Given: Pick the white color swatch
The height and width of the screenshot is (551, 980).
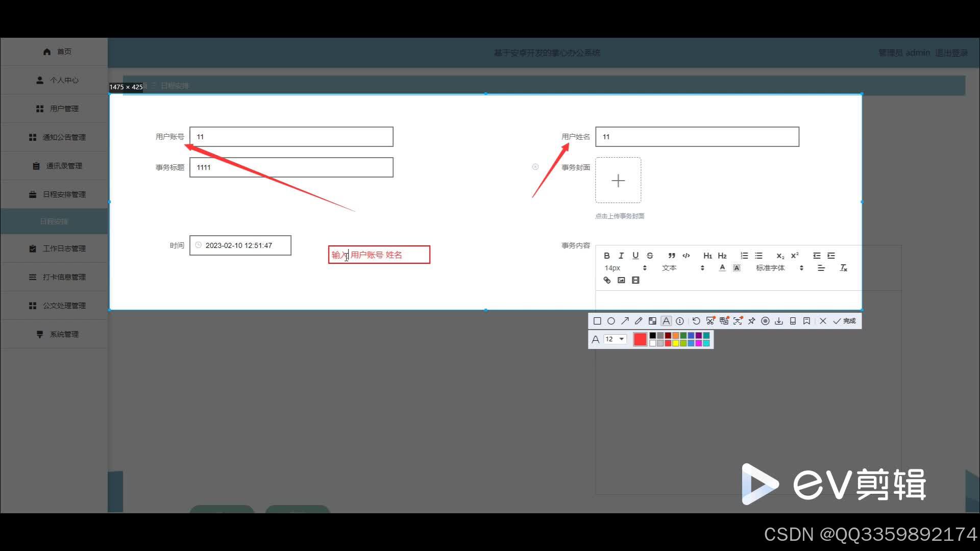Looking at the screenshot, I should tap(653, 343).
